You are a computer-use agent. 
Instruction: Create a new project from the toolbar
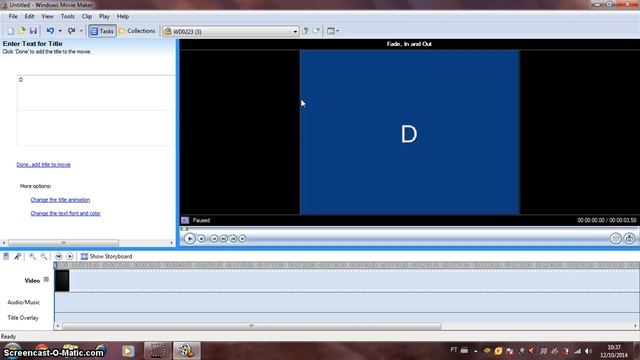coord(11,31)
